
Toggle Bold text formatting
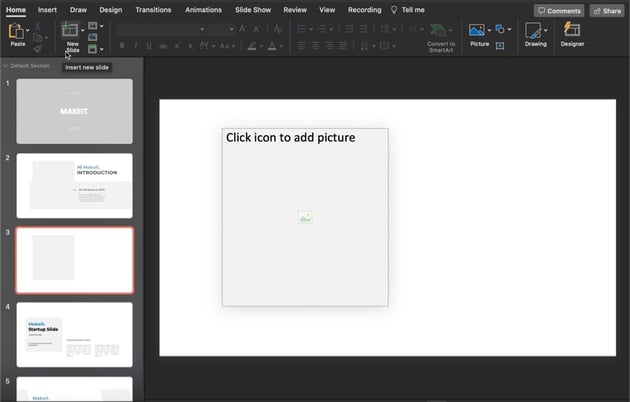click(x=122, y=46)
